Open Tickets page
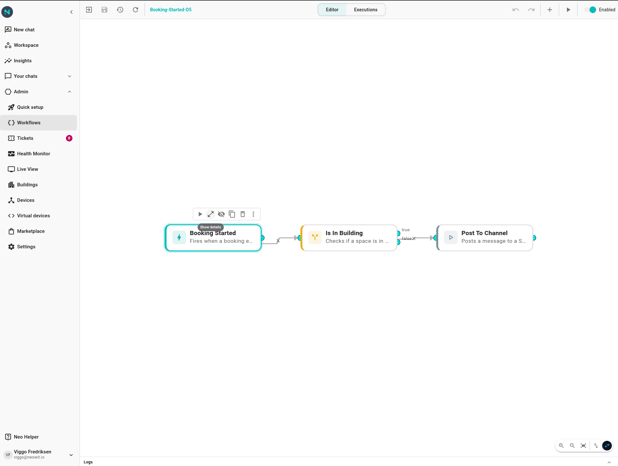This screenshot has width=618, height=466. pos(39,138)
